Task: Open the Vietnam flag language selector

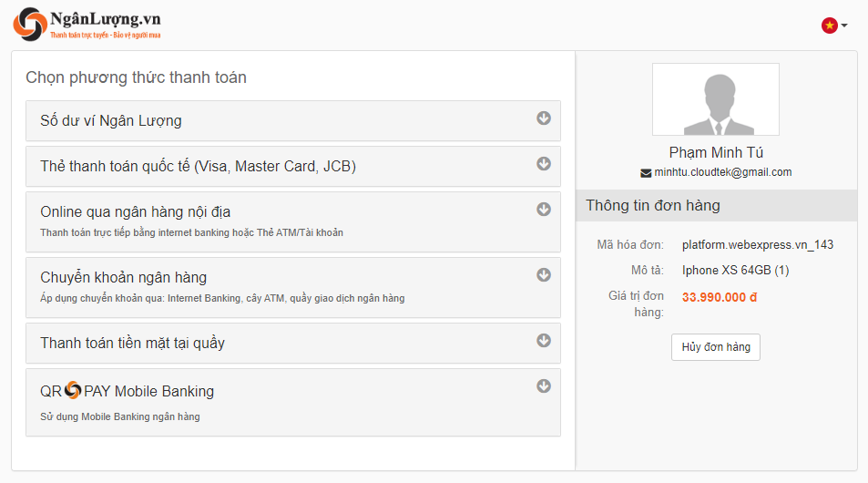Action: click(834, 26)
